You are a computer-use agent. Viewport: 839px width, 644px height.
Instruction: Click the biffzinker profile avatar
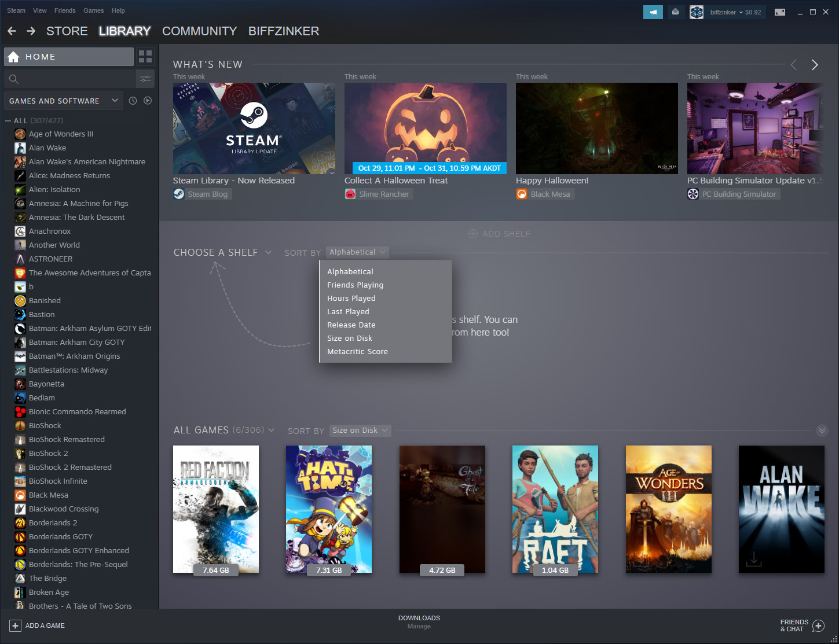coord(697,12)
